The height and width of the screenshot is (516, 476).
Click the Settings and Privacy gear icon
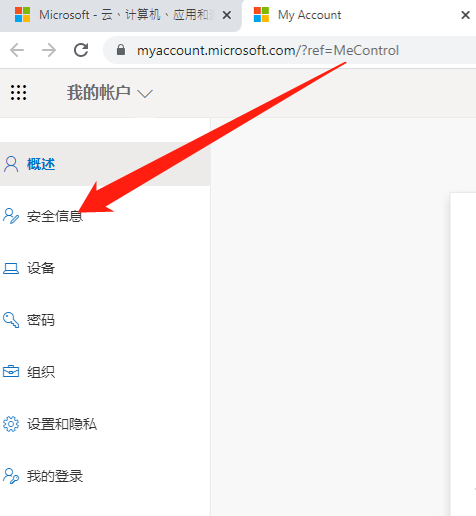click(x=11, y=424)
